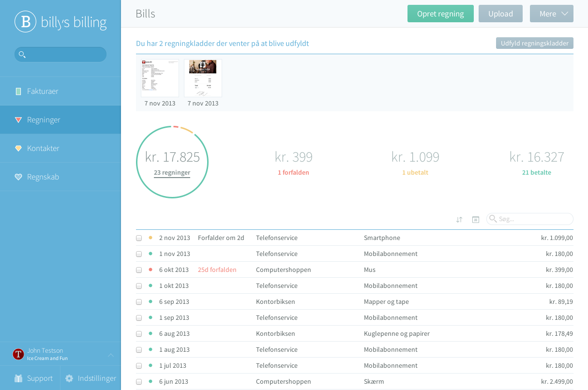The width and height of the screenshot is (588, 390).
Task: Open Regnskab in the sidebar
Action: 60,177
